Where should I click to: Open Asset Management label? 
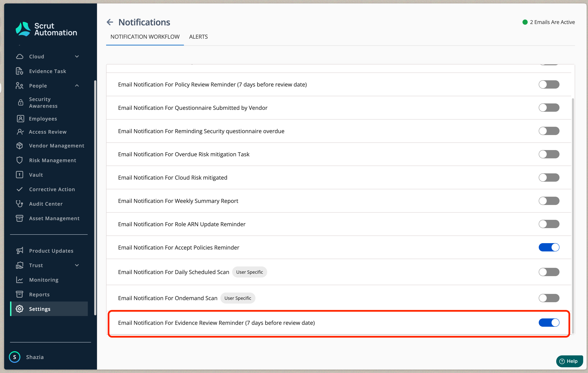pyautogui.click(x=54, y=218)
